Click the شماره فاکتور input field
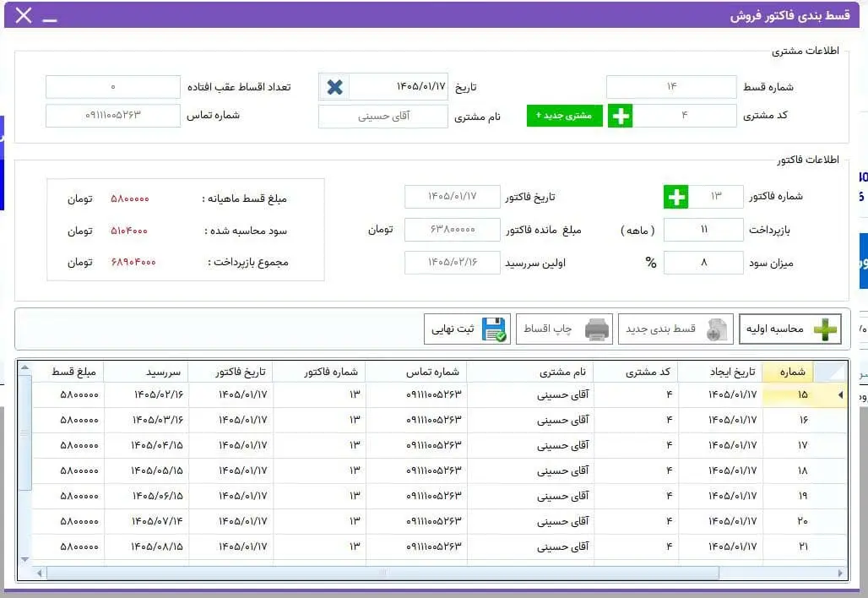The width and height of the screenshot is (868, 598). coord(716,196)
